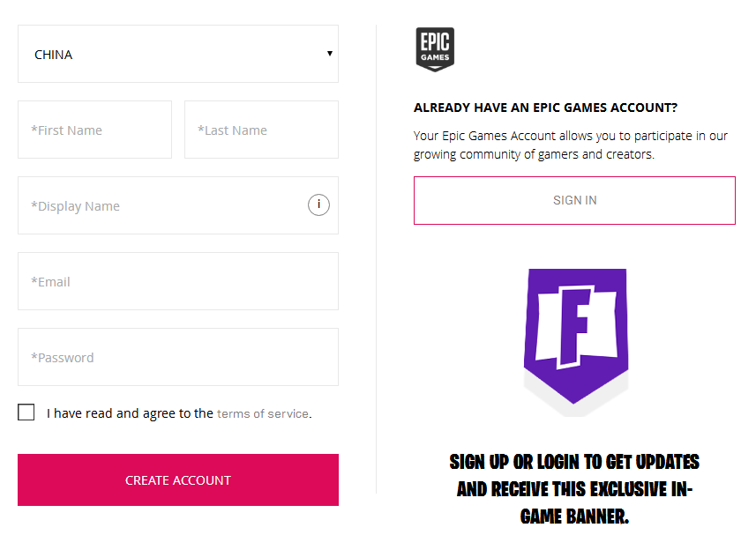Image resolution: width=756 pixels, height=535 pixels.
Task: Open the CHINA country dropdown
Action: [177, 54]
